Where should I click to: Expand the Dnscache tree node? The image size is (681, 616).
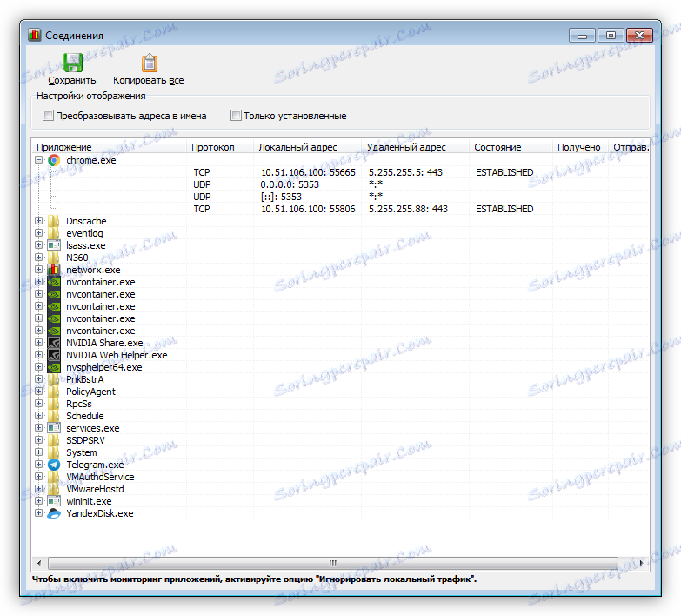click(38, 221)
